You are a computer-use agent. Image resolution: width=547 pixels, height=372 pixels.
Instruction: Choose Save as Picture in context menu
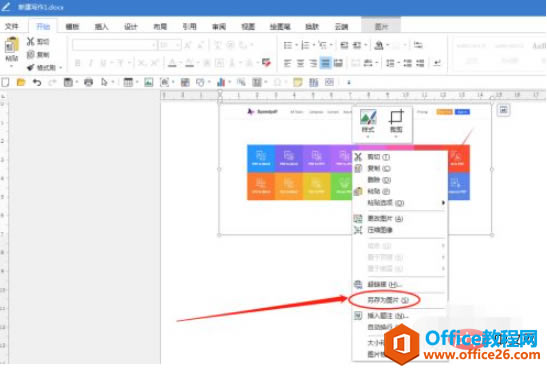tap(388, 300)
